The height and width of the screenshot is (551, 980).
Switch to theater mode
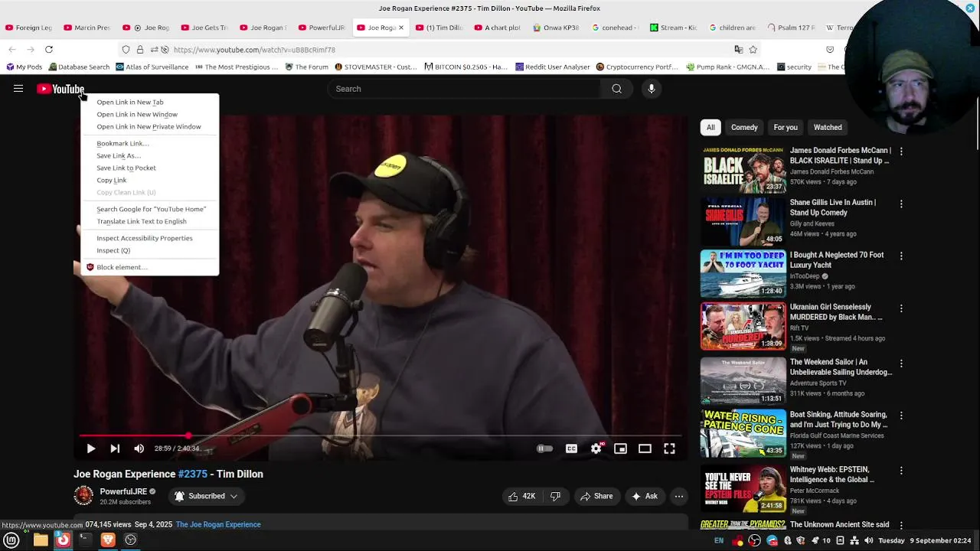[x=645, y=448]
